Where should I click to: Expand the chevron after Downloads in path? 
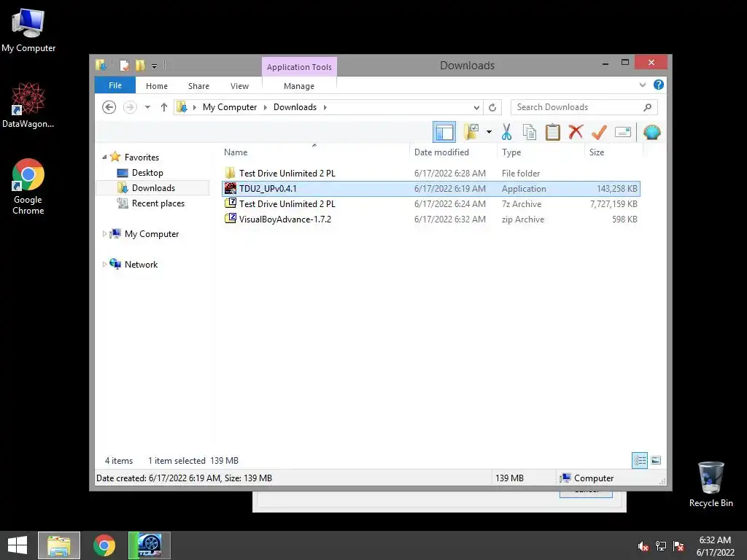click(x=325, y=107)
